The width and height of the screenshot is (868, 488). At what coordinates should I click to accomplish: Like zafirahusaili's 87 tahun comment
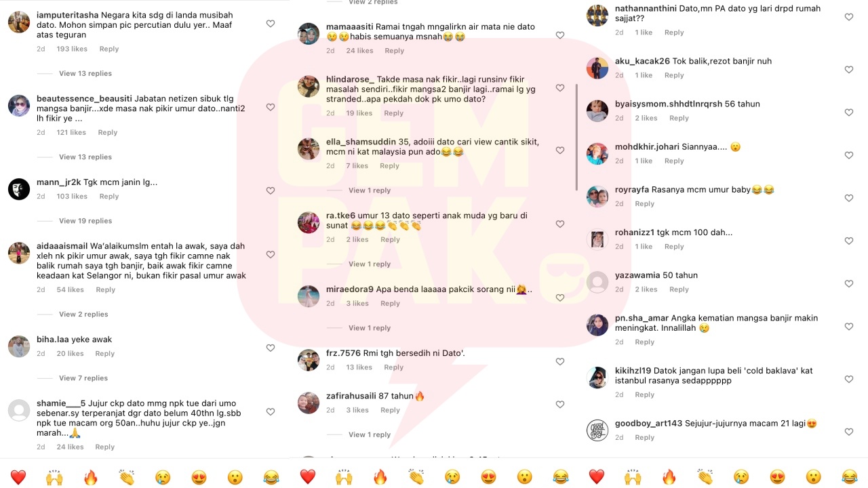coord(560,405)
